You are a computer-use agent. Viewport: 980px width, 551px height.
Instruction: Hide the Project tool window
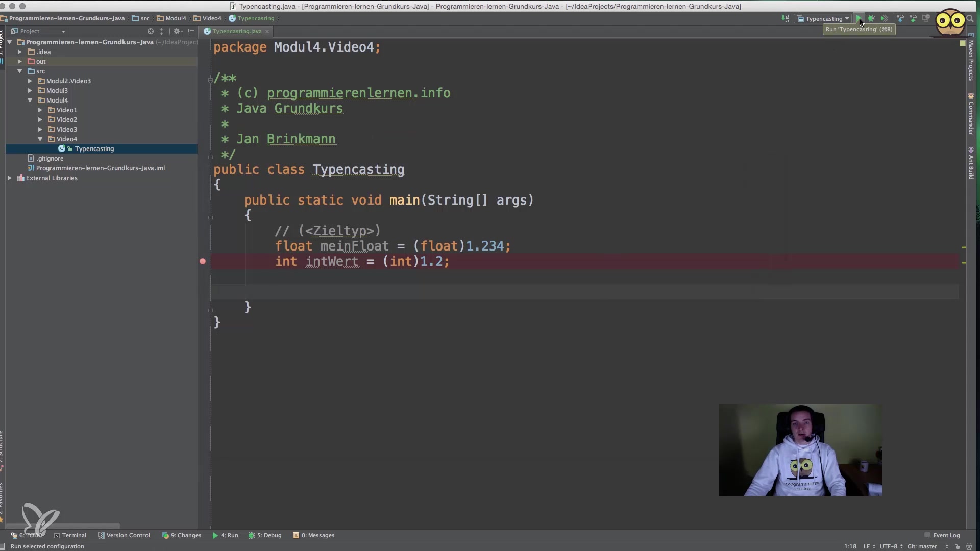(190, 31)
